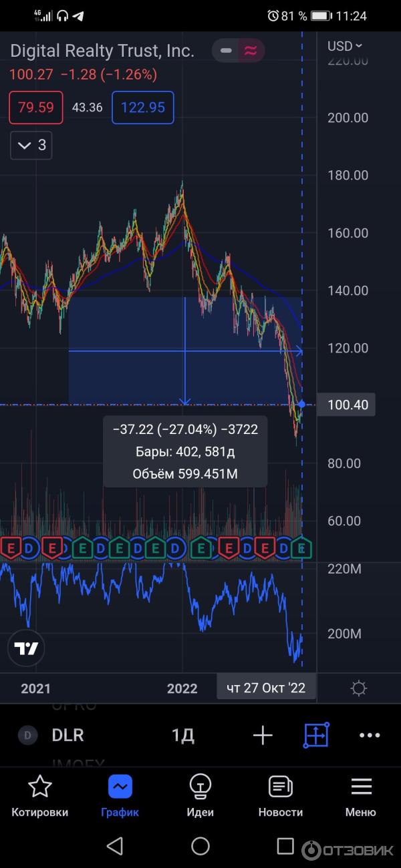
Task: Tap the Telegram notification icon
Action: pos(78,15)
